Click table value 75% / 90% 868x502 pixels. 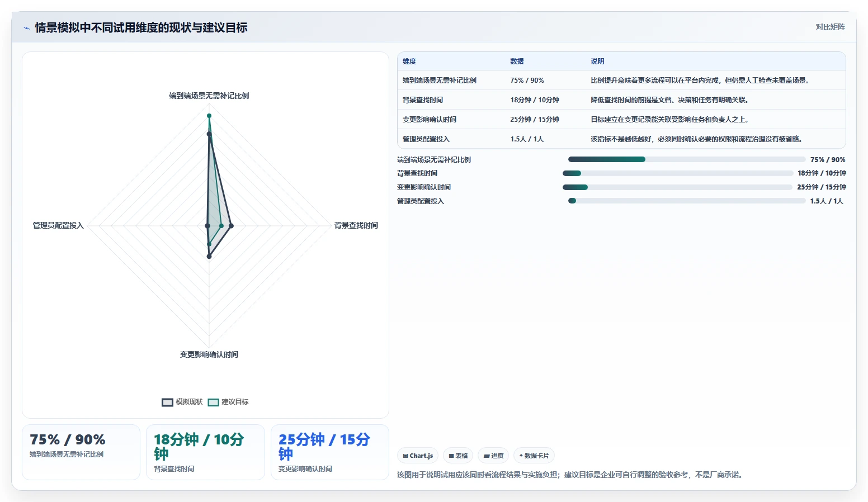click(x=527, y=80)
